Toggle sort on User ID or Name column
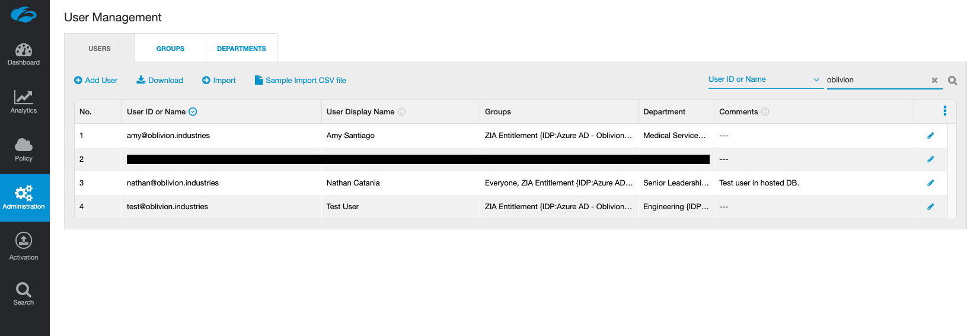The height and width of the screenshot is (336, 980). (x=193, y=111)
